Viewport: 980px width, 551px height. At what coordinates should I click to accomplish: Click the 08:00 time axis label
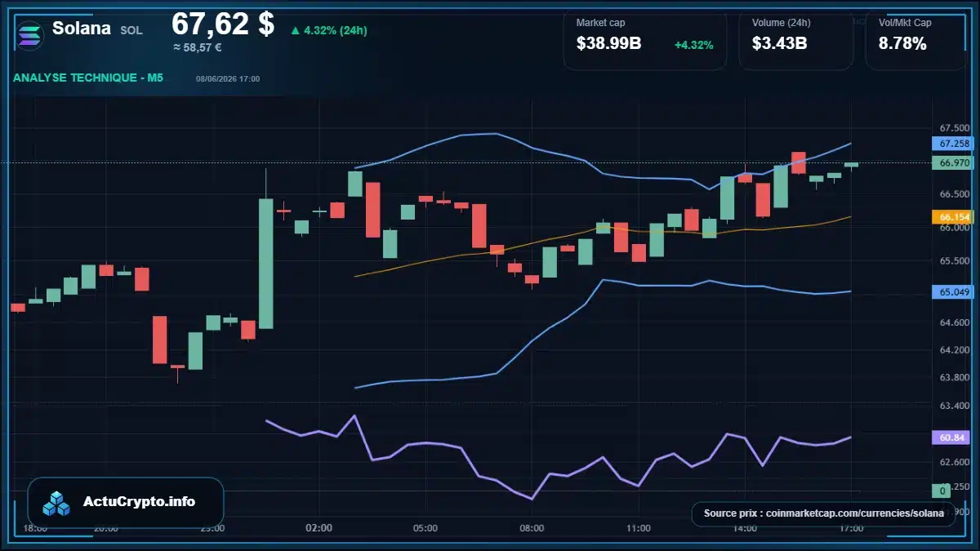(532, 528)
